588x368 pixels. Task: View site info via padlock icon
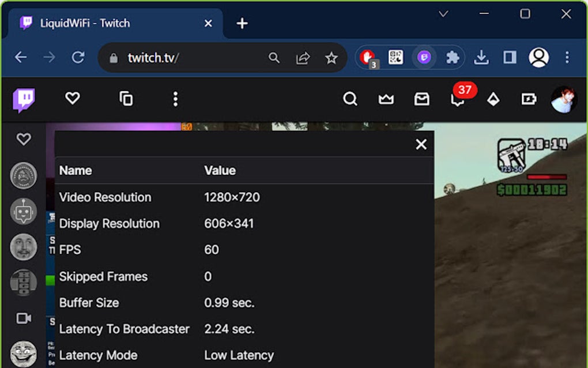(x=114, y=58)
